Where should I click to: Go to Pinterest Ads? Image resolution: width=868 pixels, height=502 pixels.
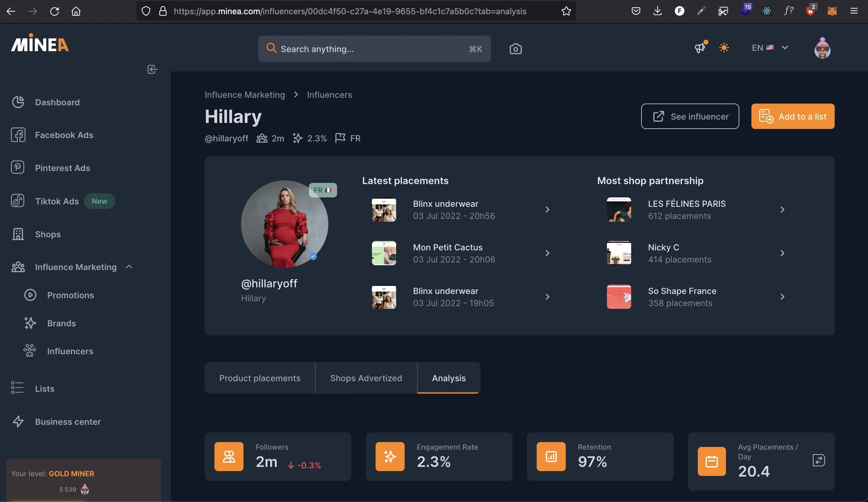[x=62, y=168]
